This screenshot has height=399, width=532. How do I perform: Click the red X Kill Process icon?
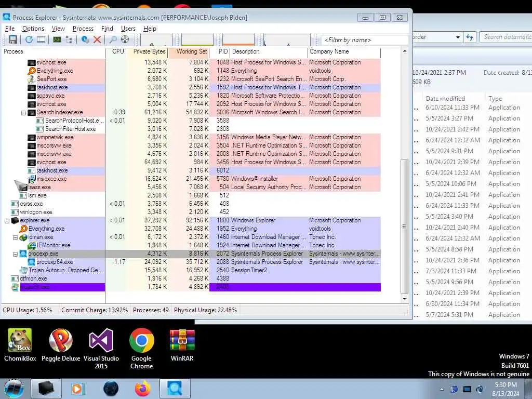(x=97, y=39)
